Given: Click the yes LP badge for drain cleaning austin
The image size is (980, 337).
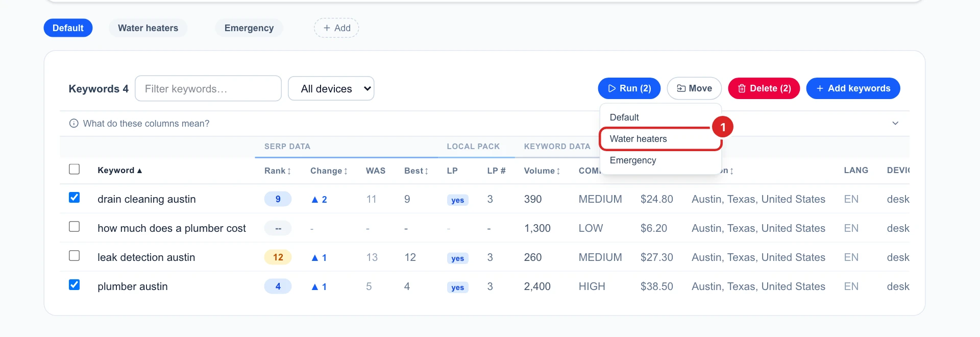Looking at the screenshot, I should 457,200.
